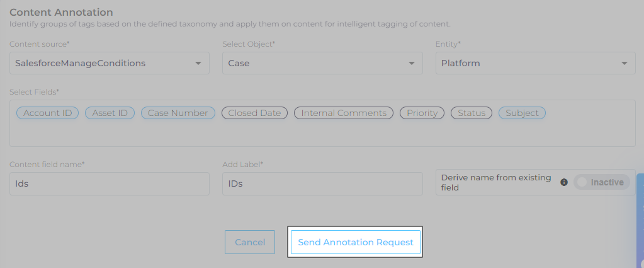Click the Derive name from existing field label
Viewport: 644px width, 268px height.
pos(496,182)
